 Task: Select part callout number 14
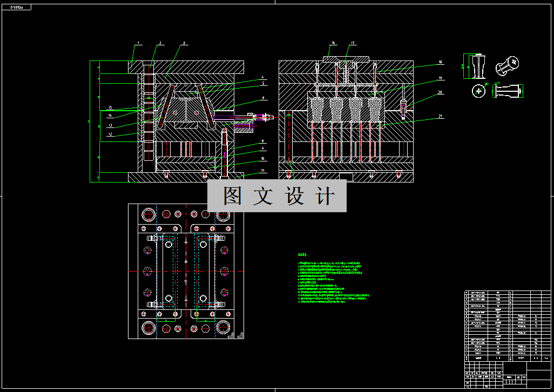(110, 116)
